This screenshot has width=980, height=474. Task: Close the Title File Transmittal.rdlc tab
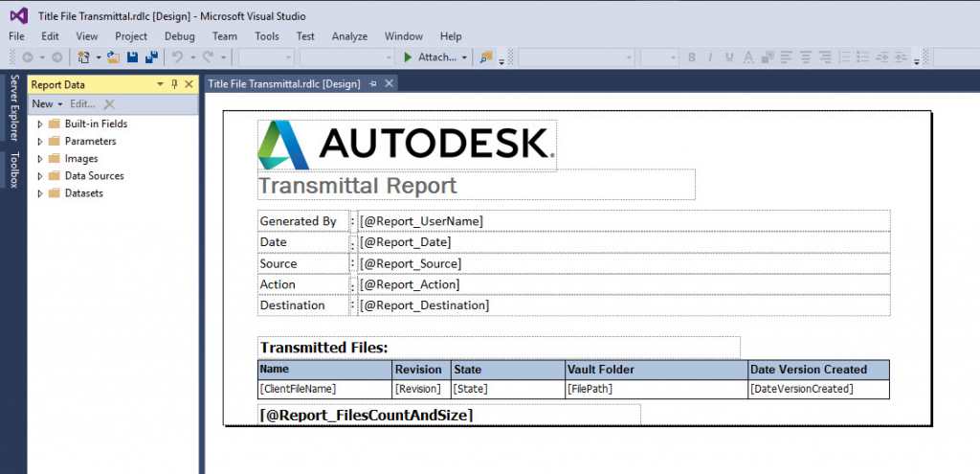389,83
